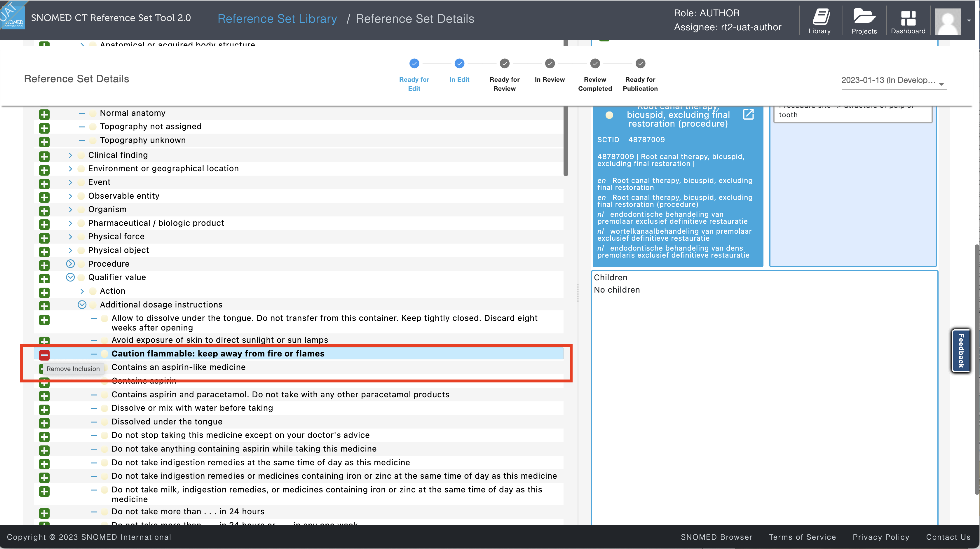Click the In Edit workflow step
The height and width of the screenshot is (549, 980).
(459, 71)
